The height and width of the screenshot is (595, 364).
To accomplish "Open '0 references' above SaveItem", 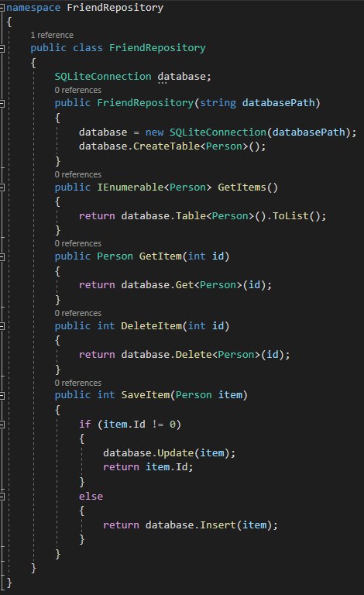I will coord(77,383).
